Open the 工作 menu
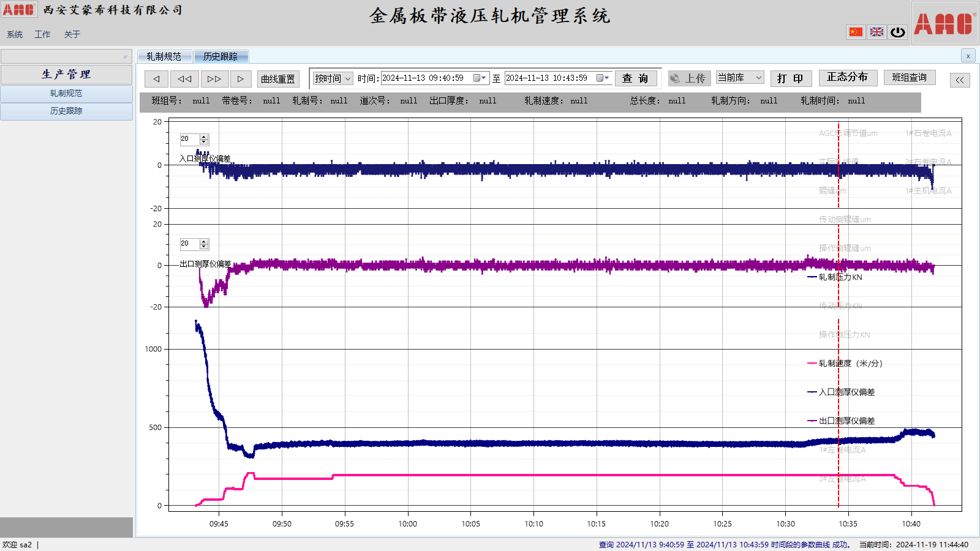Screen dimensions: 980x551 coord(42,34)
